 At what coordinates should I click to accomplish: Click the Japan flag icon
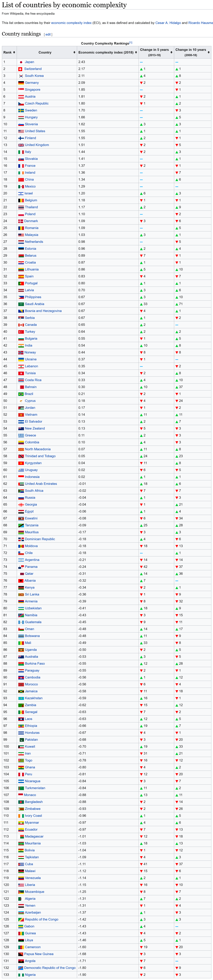click(x=21, y=62)
